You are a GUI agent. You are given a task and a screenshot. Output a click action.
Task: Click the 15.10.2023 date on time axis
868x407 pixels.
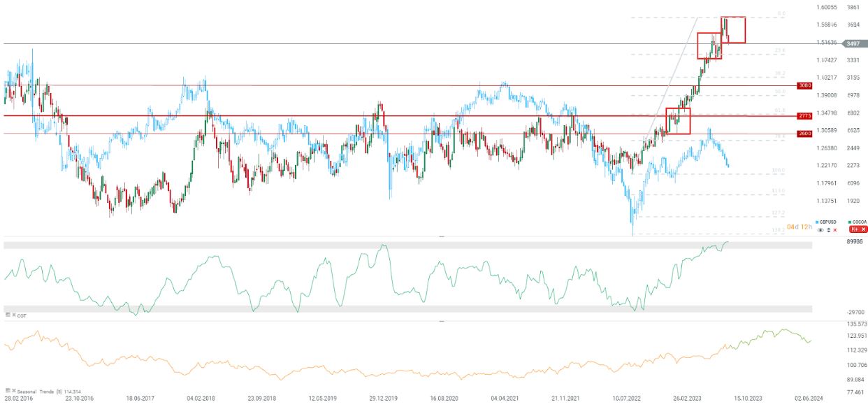click(748, 399)
